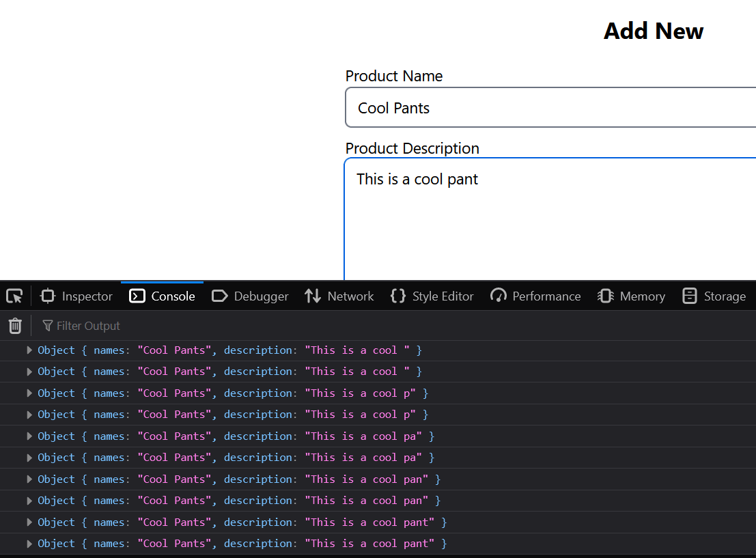Expand the last Object showing 'cool pant'
Image resolution: width=756 pixels, height=558 pixels.
click(29, 543)
